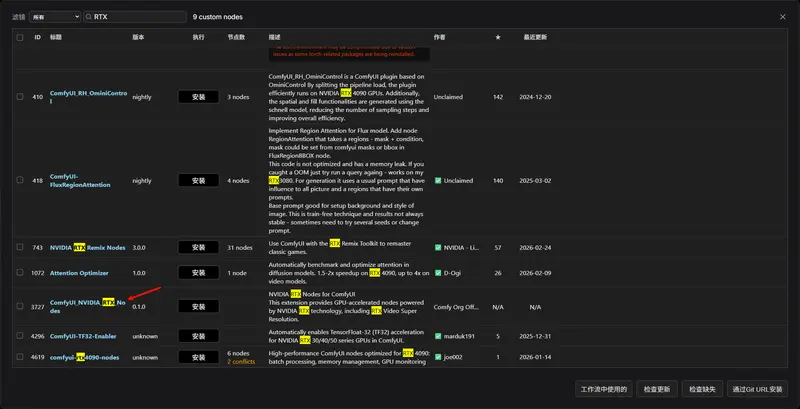Sort by the star rating column

tap(498, 37)
